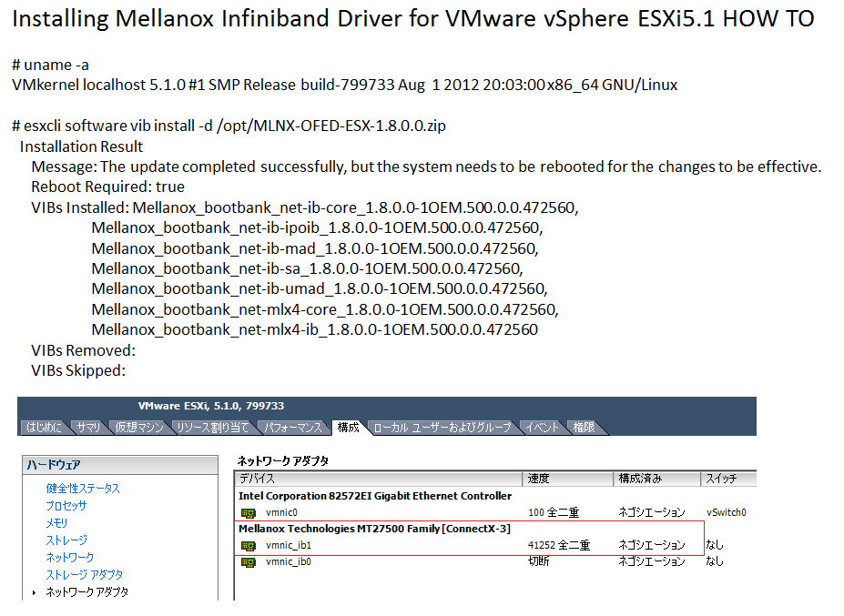Click the net-mlx4-ib VIB line
844x616 pixels.
[x=315, y=329]
